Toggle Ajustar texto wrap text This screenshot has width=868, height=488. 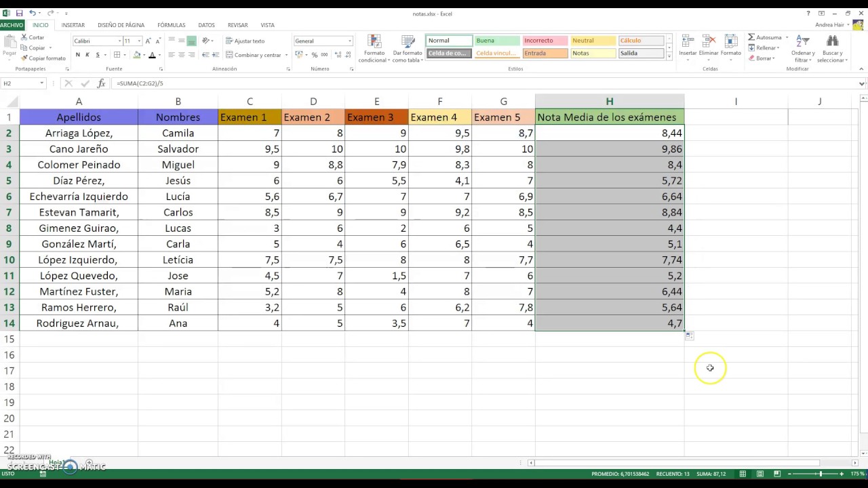tap(245, 41)
